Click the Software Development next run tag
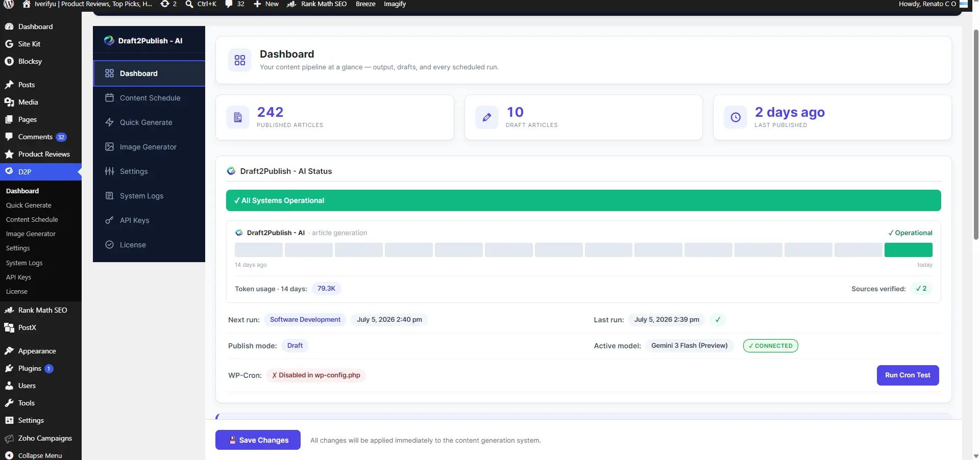 click(305, 320)
